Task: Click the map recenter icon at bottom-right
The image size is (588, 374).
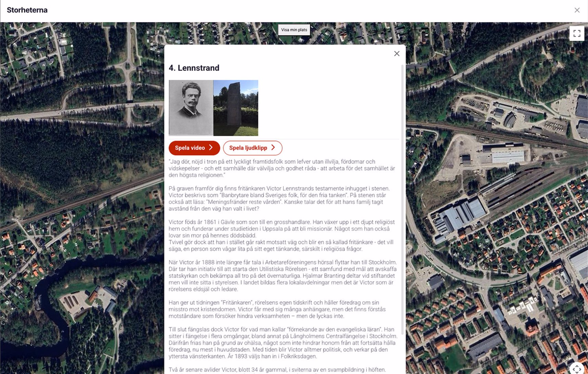Action: coord(577,369)
